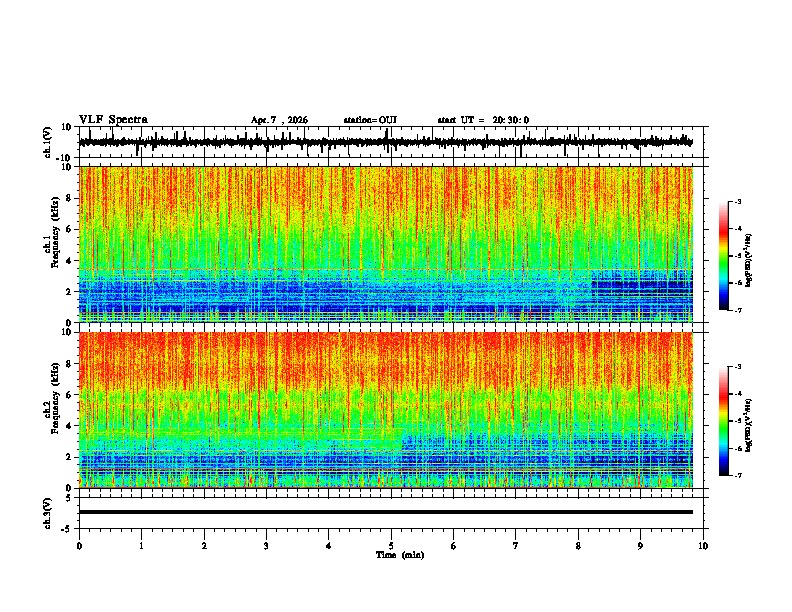Click time axis tick label "1"
Image resolution: width=792 pixels, height=612 pixels.
click(141, 546)
